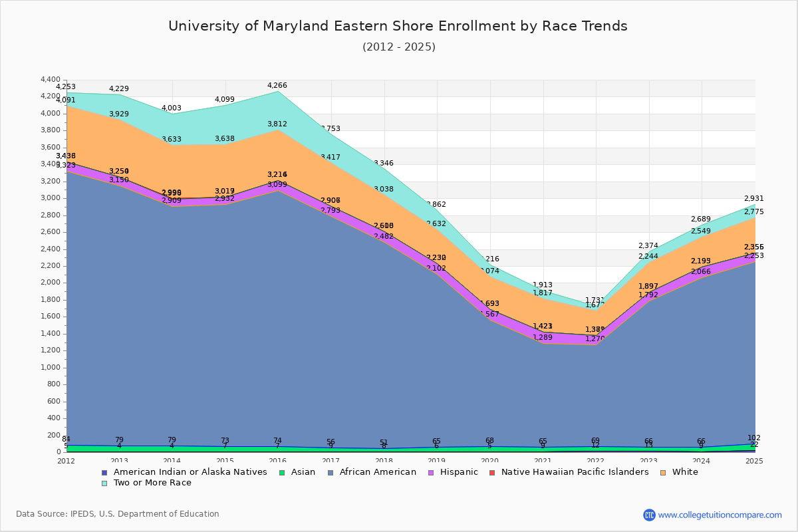Click the Two or More Race legend entry
Screen dimensions: 798x532
tap(146, 483)
